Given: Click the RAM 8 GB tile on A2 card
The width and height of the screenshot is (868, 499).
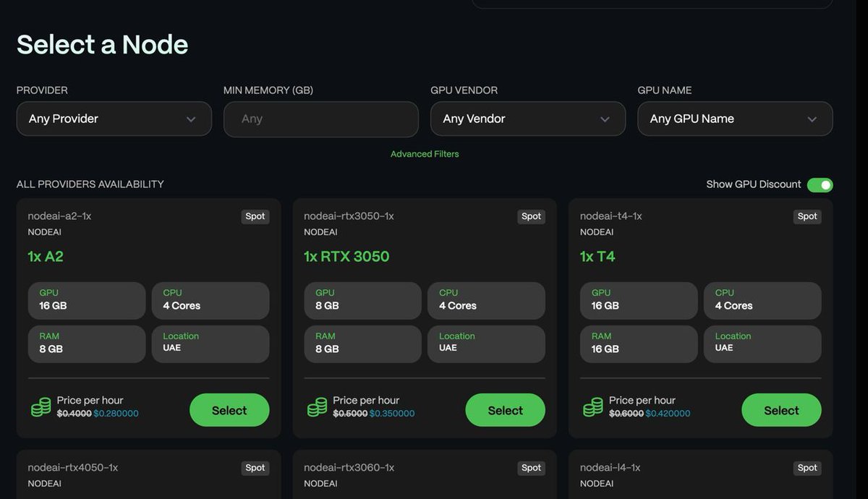Looking at the screenshot, I should pyautogui.click(x=87, y=344).
